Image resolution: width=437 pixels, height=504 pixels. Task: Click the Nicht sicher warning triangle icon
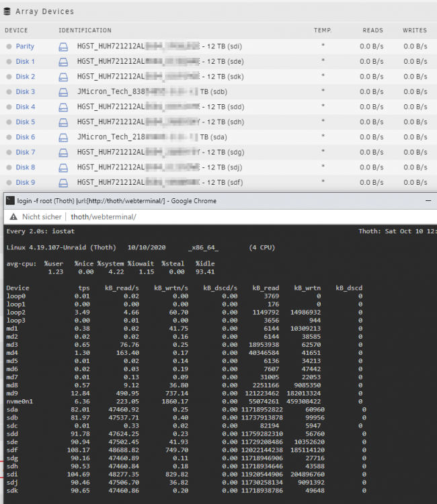click(x=13, y=216)
